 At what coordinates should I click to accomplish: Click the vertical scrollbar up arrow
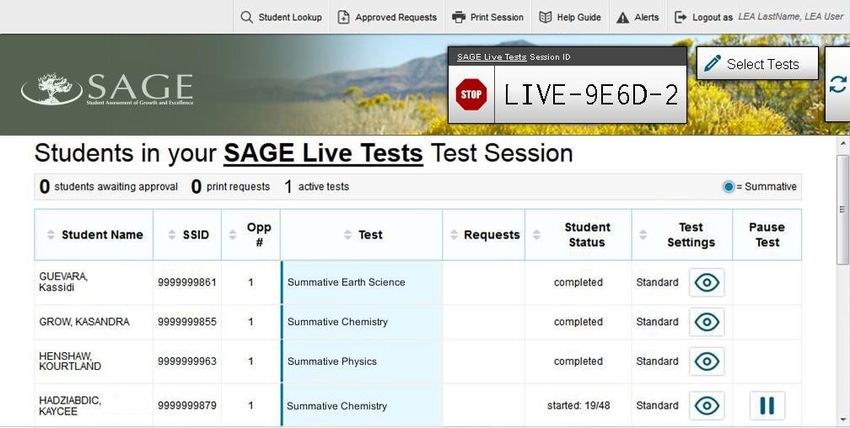(x=843, y=144)
